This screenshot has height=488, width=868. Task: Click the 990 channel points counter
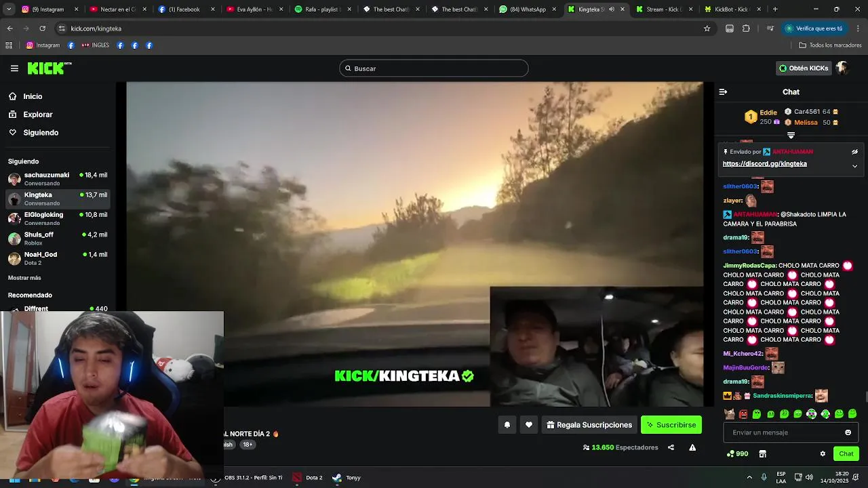point(737,454)
